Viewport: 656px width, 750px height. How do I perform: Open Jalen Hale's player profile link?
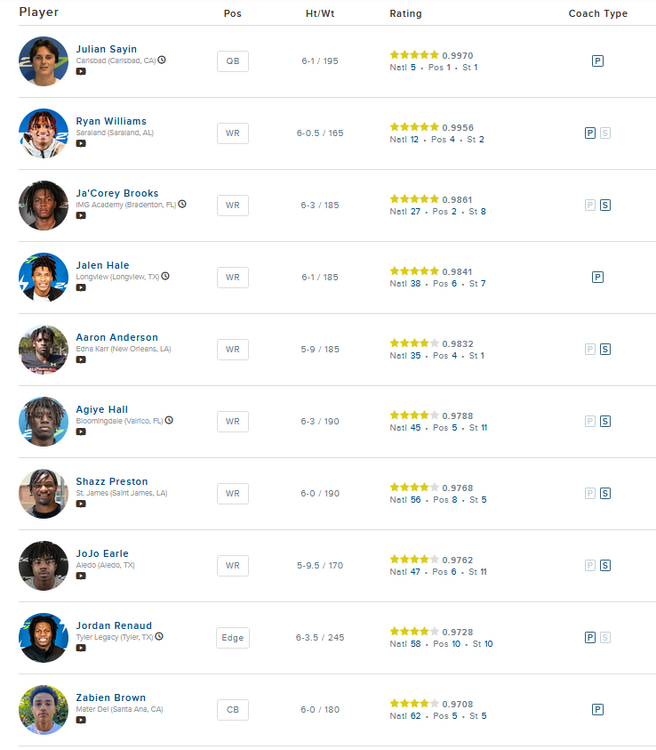[102, 265]
